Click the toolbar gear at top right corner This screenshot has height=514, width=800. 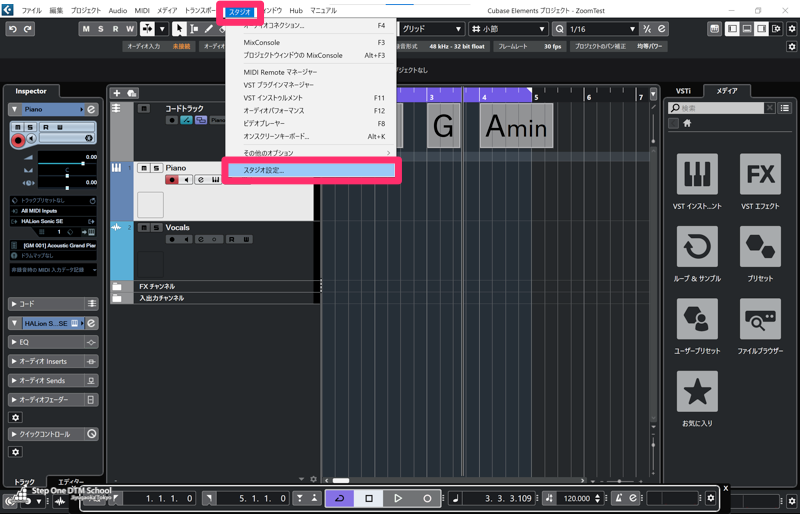792,29
